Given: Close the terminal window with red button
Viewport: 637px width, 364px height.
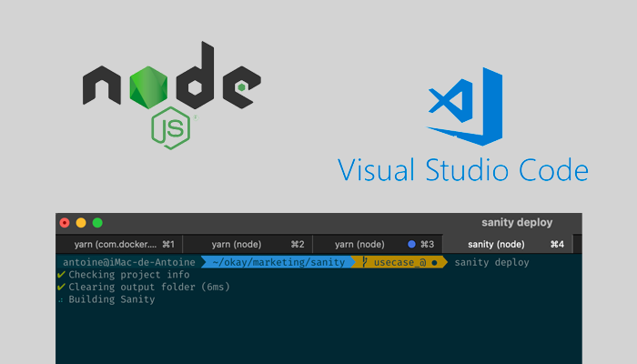Looking at the screenshot, I should [x=65, y=223].
